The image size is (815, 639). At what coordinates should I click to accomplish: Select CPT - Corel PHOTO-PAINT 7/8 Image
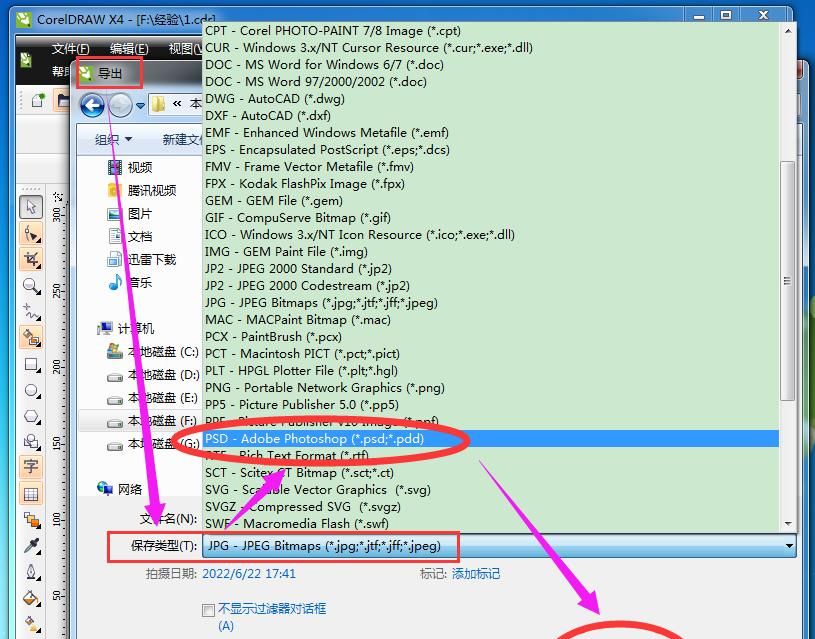491,31
